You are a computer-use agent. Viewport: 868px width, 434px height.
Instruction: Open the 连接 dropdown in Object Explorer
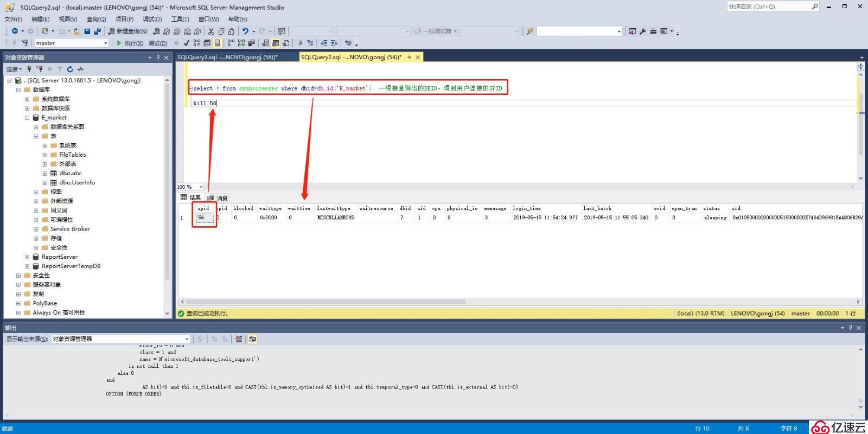14,69
